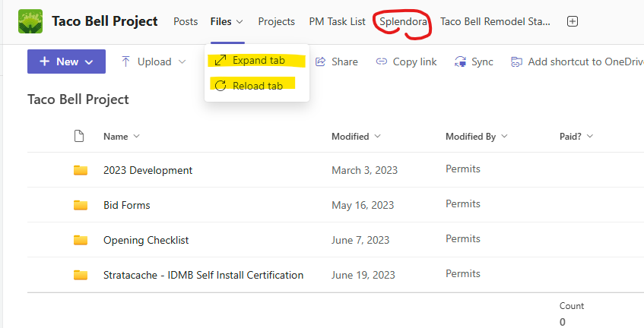Click the add new tab plus icon
The width and height of the screenshot is (644, 328).
[572, 21]
